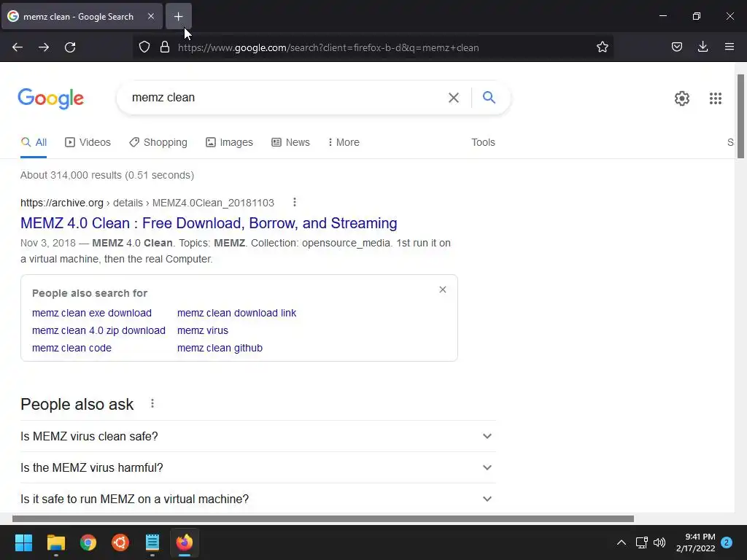Open Ubuntu app in taskbar
The image size is (747, 560).
pyautogui.click(x=120, y=542)
